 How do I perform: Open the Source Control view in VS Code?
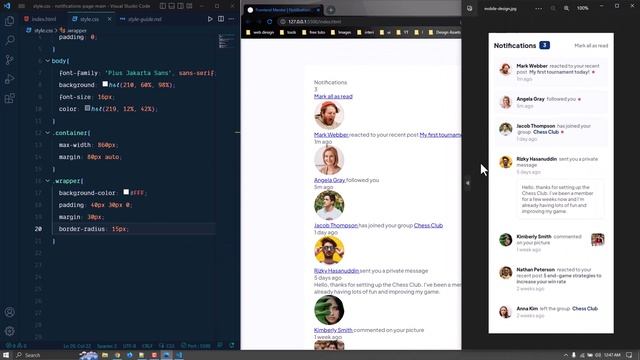[9, 60]
